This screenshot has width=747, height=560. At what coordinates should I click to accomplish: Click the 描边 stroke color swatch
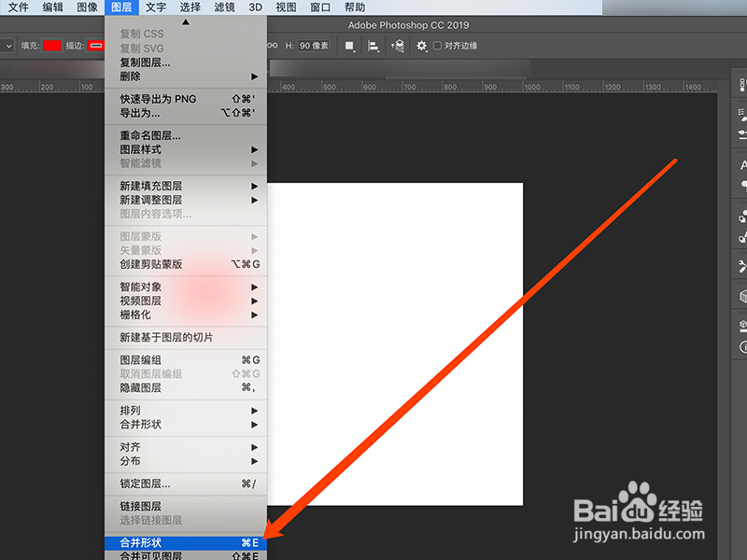(x=96, y=46)
